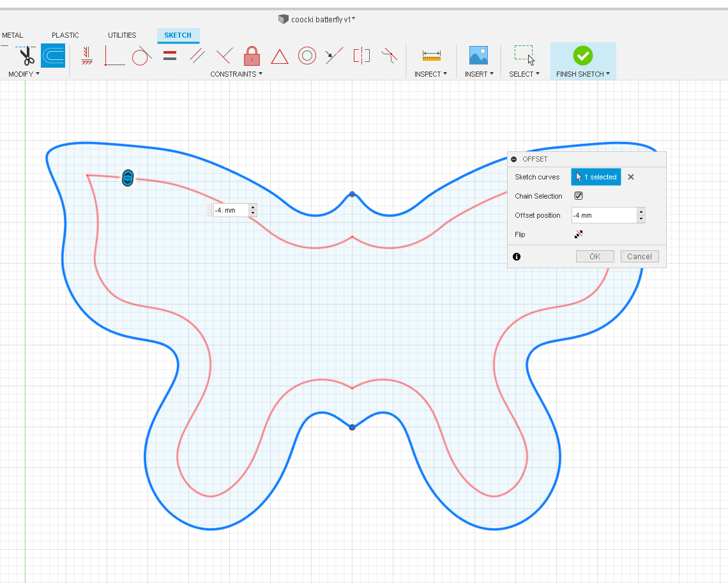Apply the Collinear constraint
This screenshot has width=728, height=583.
click(334, 56)
